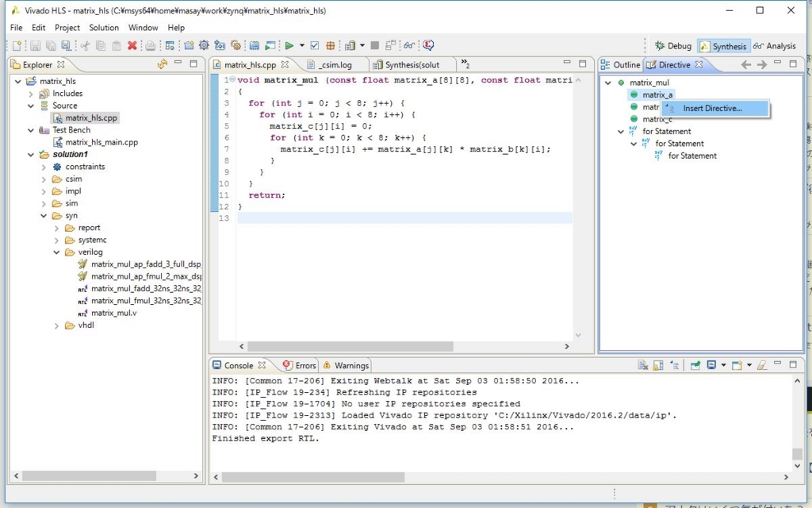
Task: Click the code editor horizontal scrollbar
Action: tap(350, 346)
